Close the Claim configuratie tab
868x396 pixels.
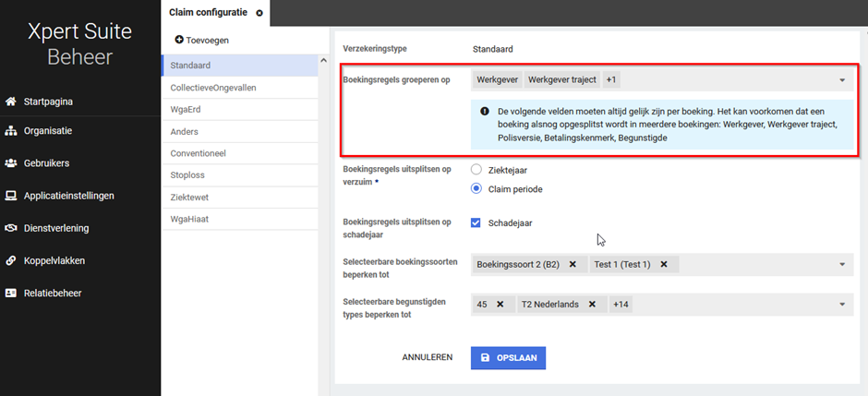click(259, 13)
